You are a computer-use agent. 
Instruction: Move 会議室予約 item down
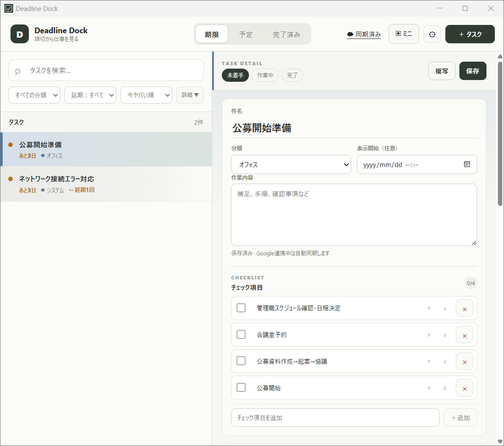[x=445, y=335]
